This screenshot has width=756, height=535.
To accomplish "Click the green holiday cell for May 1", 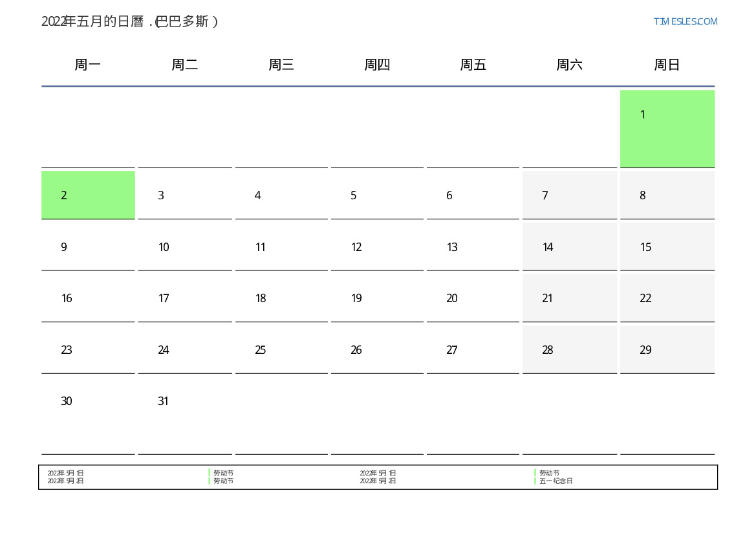I will click(x=667, y=128).
